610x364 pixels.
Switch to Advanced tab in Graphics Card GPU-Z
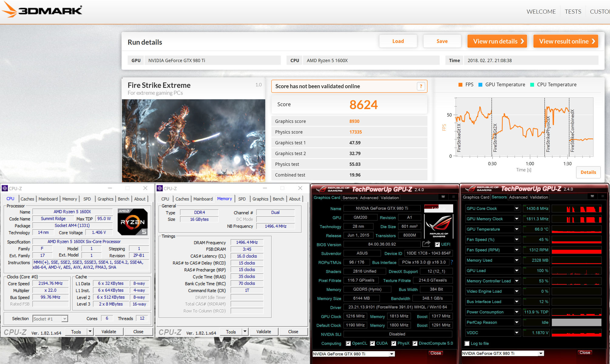pos(369,197)
